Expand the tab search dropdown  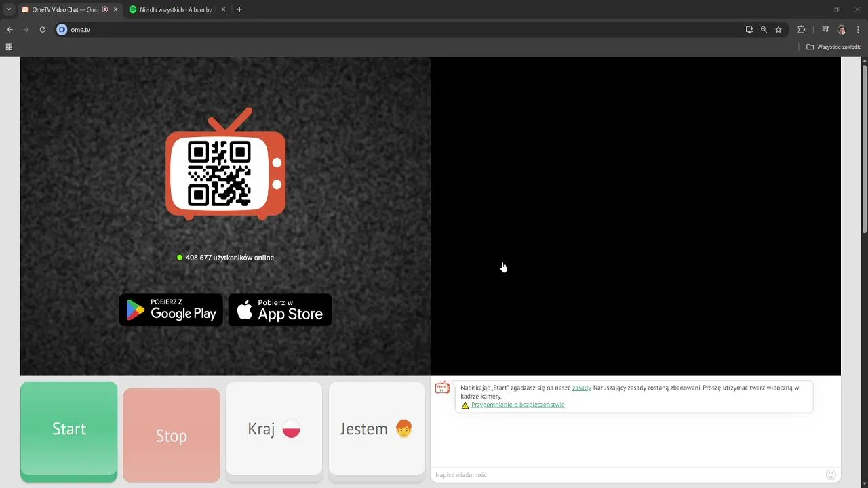click(x=9, y=9)
